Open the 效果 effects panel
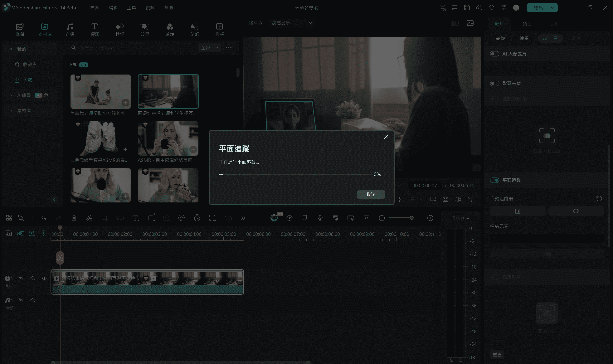Viewport: 613px width, 364px height. pyautogui.click(x=145, y=30)
